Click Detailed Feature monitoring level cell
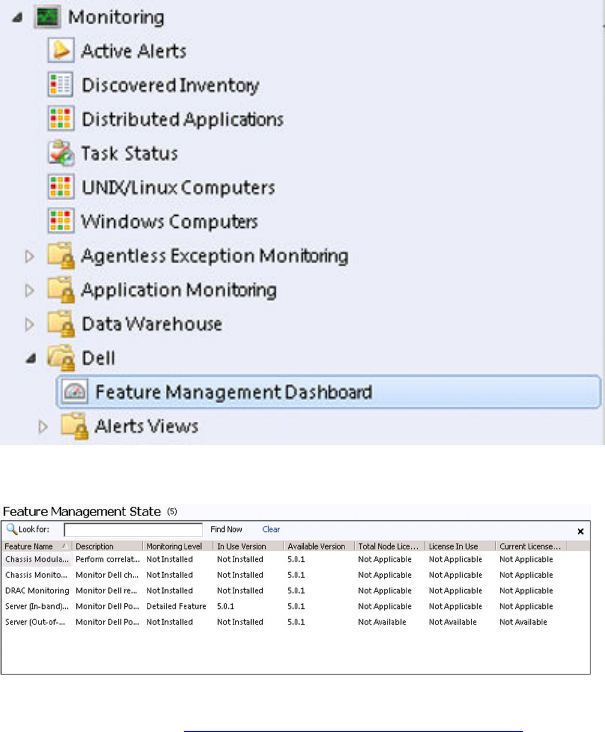Viewport: 605px width, 732px height. click(x=176, y=606)
